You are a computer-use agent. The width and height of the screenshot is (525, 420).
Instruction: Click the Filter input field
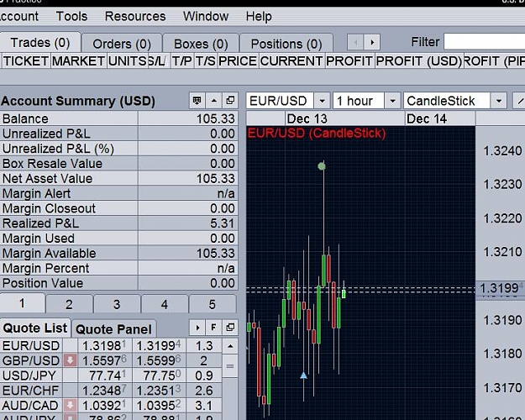coord(484,42)
